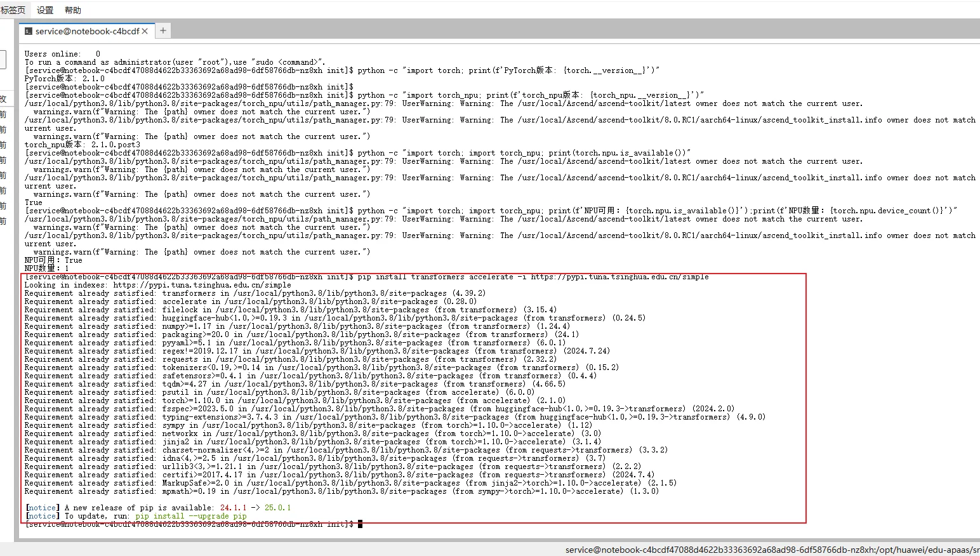Click the red pip version 24.1.1

[x=234, y=508]
